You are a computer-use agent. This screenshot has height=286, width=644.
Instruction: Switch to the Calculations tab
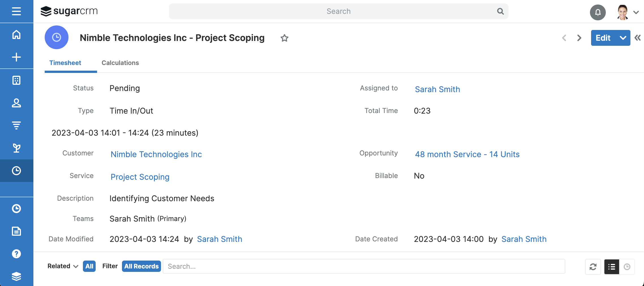[120, 63]
